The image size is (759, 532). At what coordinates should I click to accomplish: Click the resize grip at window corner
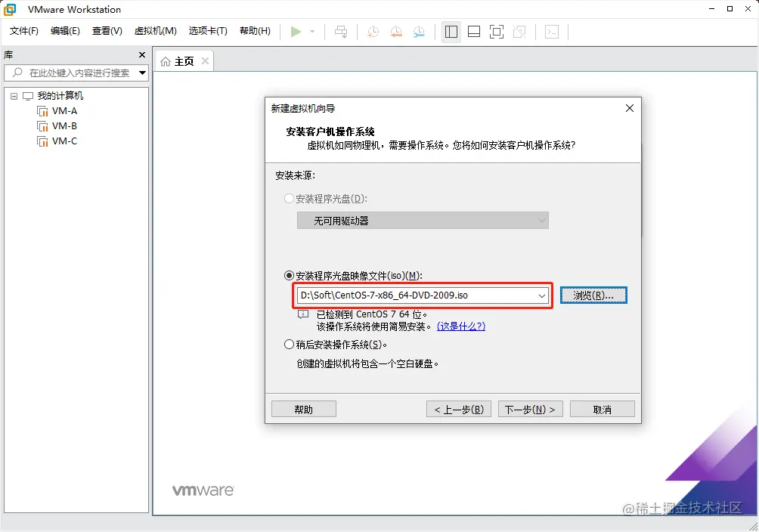(x=754, y=527)
